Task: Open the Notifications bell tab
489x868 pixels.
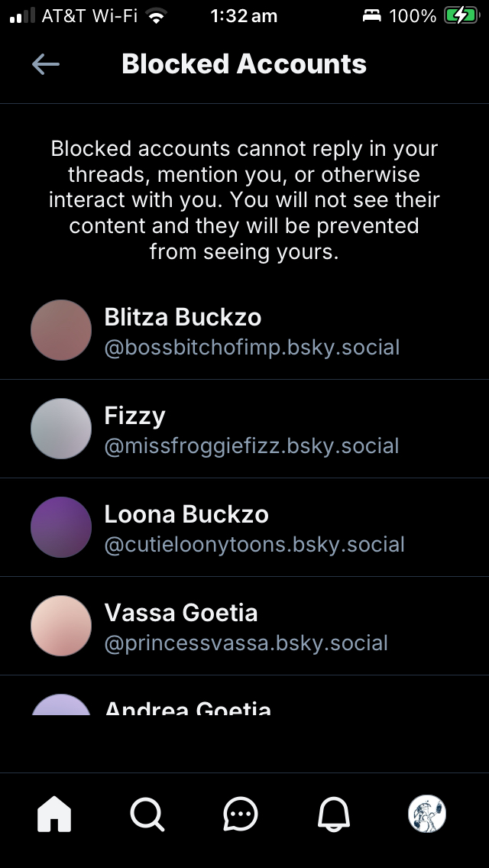Action: click(334, 815)
